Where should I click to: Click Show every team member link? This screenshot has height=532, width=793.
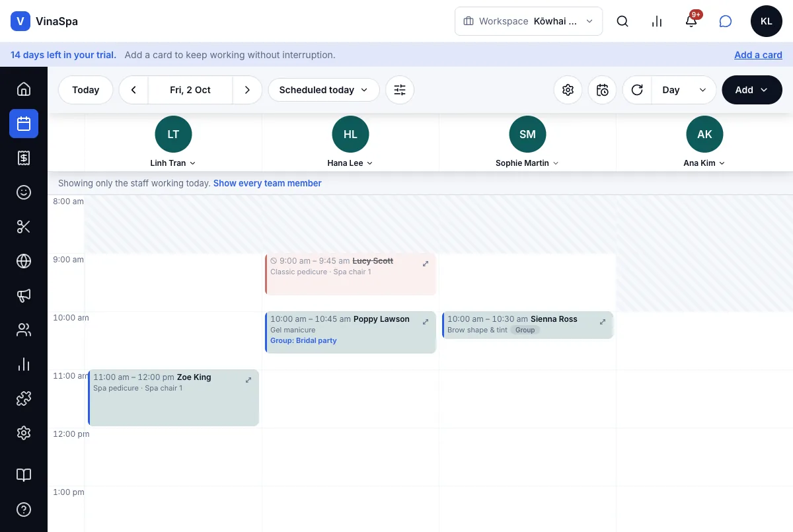tap(268, 183)
